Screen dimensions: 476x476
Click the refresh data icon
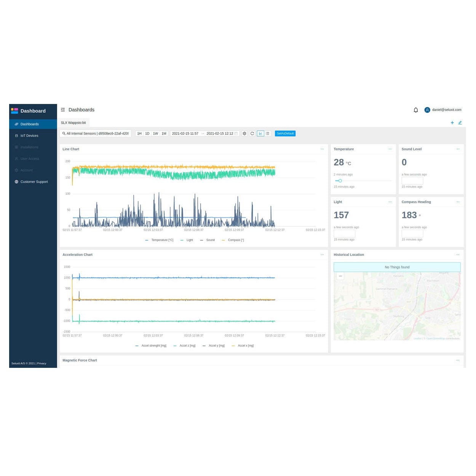(x=252, y=134)
